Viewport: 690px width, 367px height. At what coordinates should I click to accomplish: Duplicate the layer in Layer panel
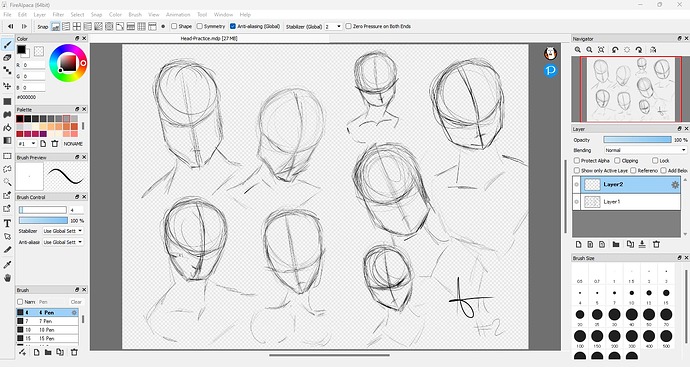(630, 244)
